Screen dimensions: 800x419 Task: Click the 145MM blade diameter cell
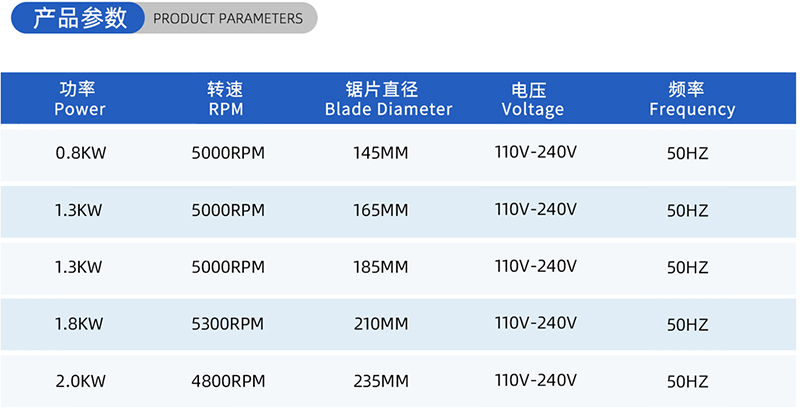381,154
